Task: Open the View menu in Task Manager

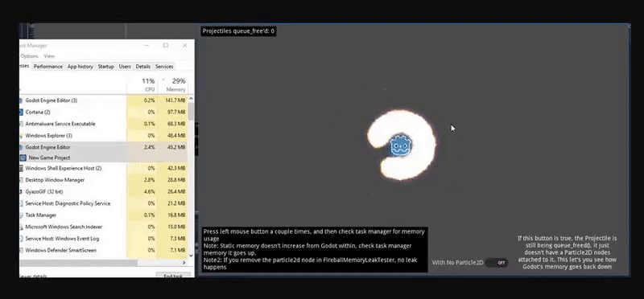Action: [x=49, y=55]
